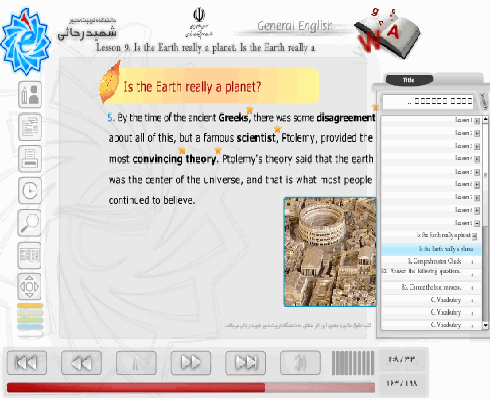Viewport: 490px width, 400px height.
Task: Open the notes document icon in sidebar
Action: 30,127
